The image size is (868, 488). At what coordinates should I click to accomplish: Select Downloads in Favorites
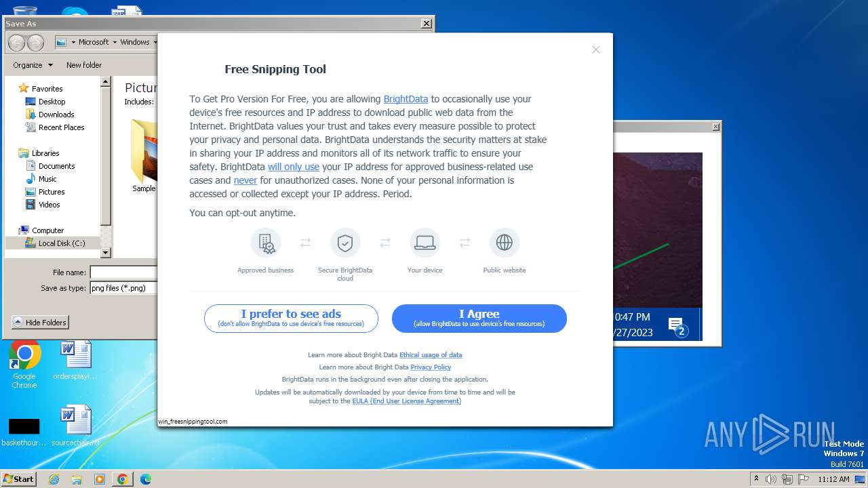tap(50, 115)
